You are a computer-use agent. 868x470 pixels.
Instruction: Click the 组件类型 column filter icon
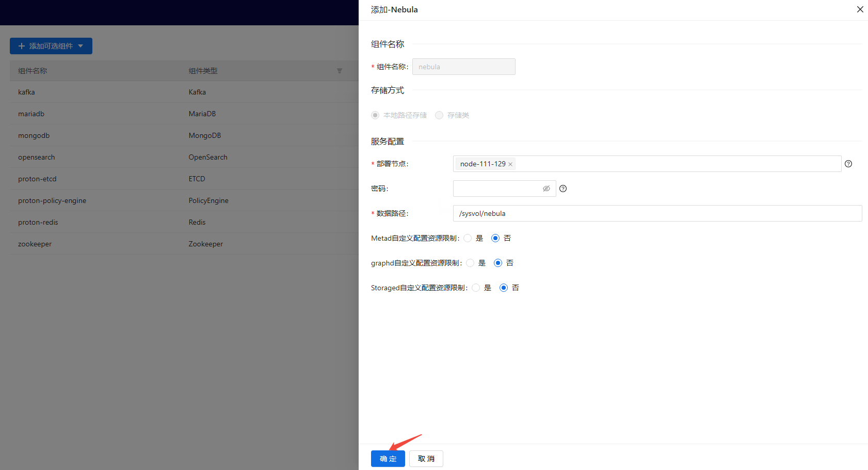340,71
